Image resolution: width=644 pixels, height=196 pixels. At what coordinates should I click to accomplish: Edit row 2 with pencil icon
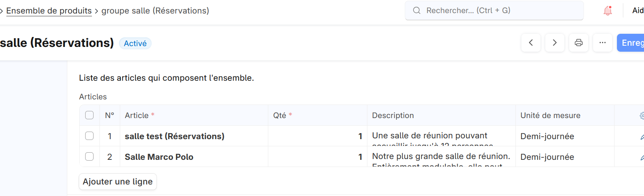click(x=642, y=157)
